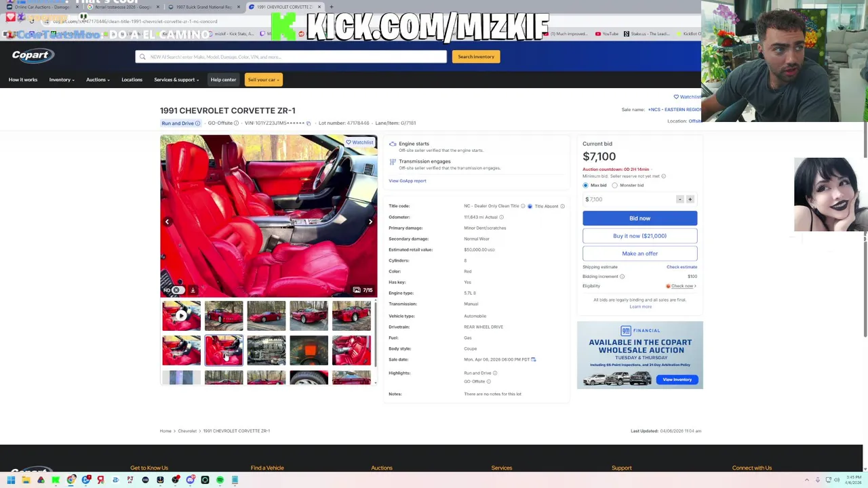This screenshot has height=488, width=868.
Task: Open the Find a Vehicle footer heading
Action: [x=267, y=468]
